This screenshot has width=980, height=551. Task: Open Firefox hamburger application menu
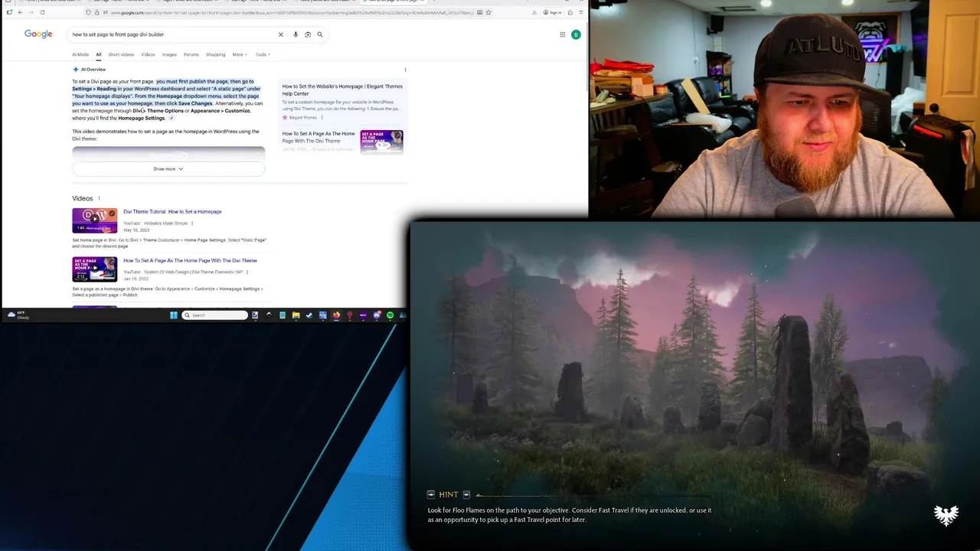point(581,12)
